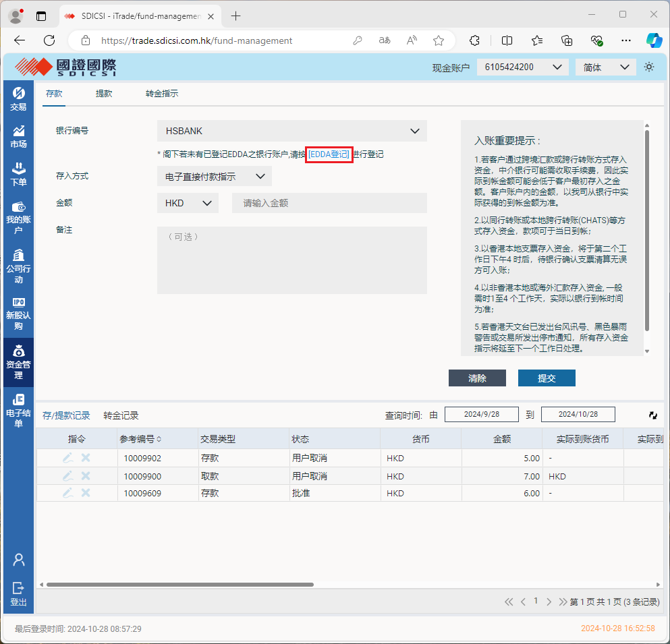Open the 下单 (Place Order) sidebar icon
The image size is (670, 644).
(18, 174)
